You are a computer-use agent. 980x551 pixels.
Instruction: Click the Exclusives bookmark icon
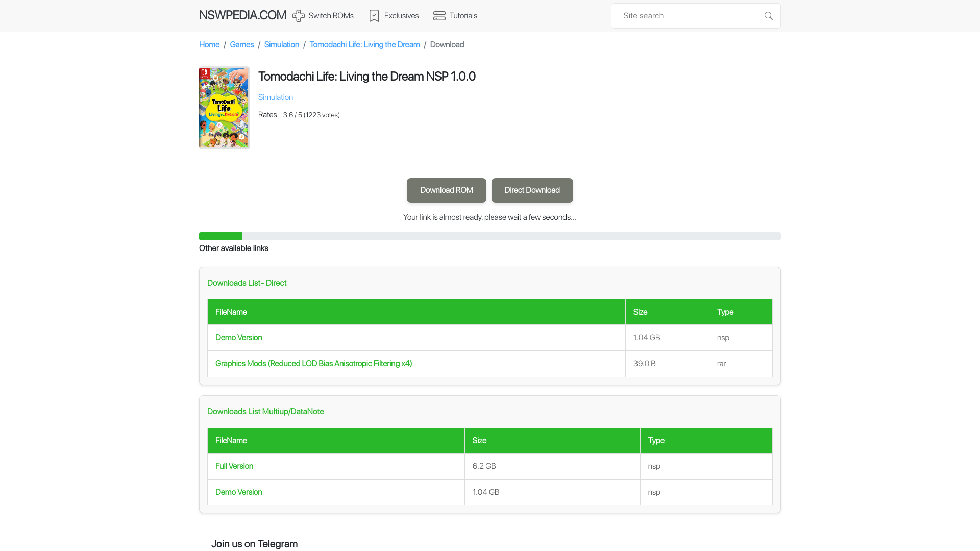[374, 16]
